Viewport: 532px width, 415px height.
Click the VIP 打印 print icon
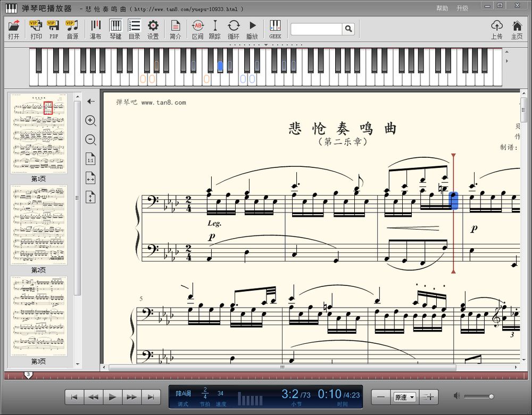[x=36, y=29]
